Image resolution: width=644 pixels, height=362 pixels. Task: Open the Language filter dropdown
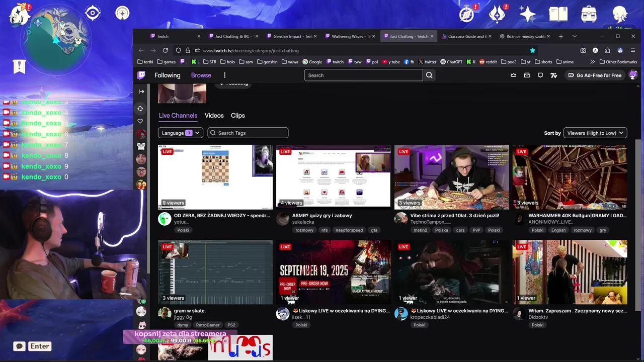point(181,133)
